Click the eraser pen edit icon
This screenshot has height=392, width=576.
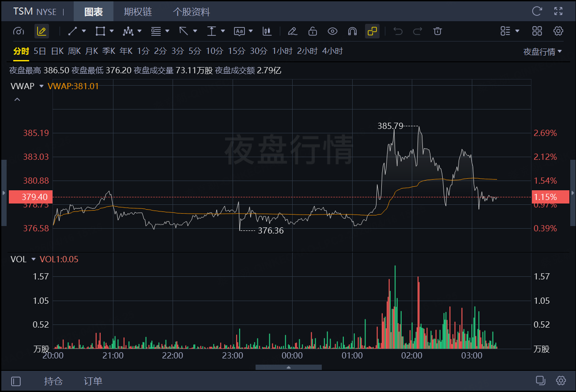pyautogui.click(x=292, y=31)
